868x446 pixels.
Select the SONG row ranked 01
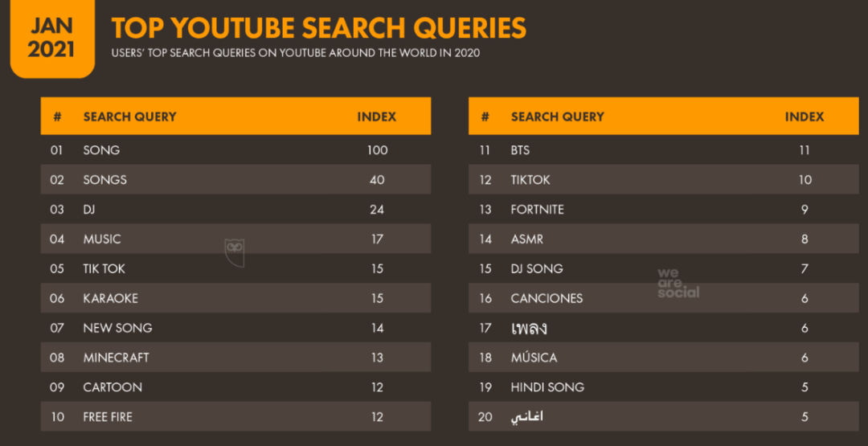pyautogui.click(x=235, y=150)
